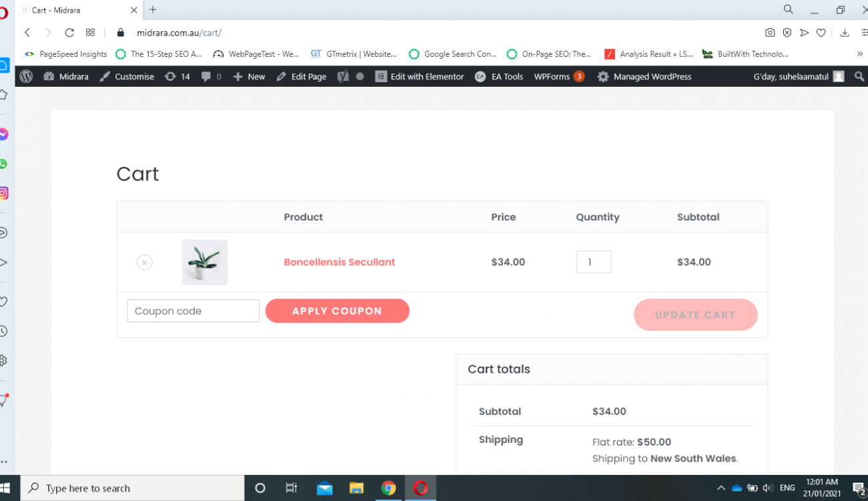Click the New content menu
The height and width of the screenshot is (501, 868).
pyautogui.click(x=249, y=77)
